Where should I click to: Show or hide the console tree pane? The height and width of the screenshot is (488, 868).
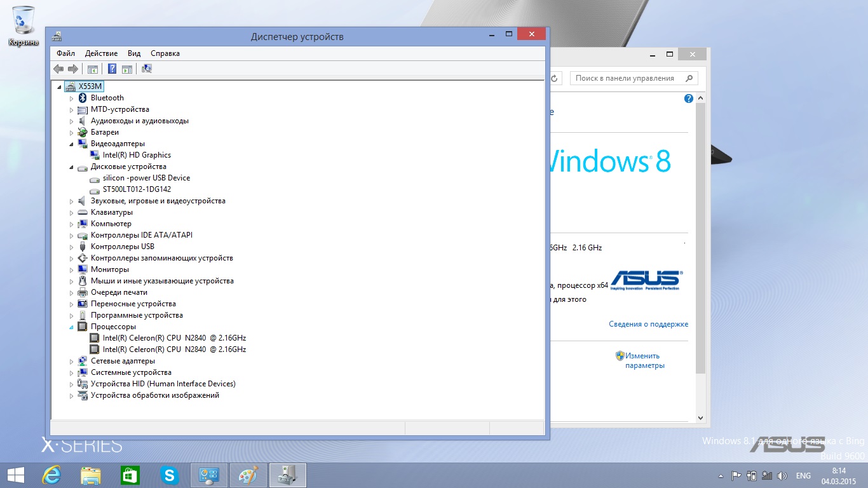93,69
